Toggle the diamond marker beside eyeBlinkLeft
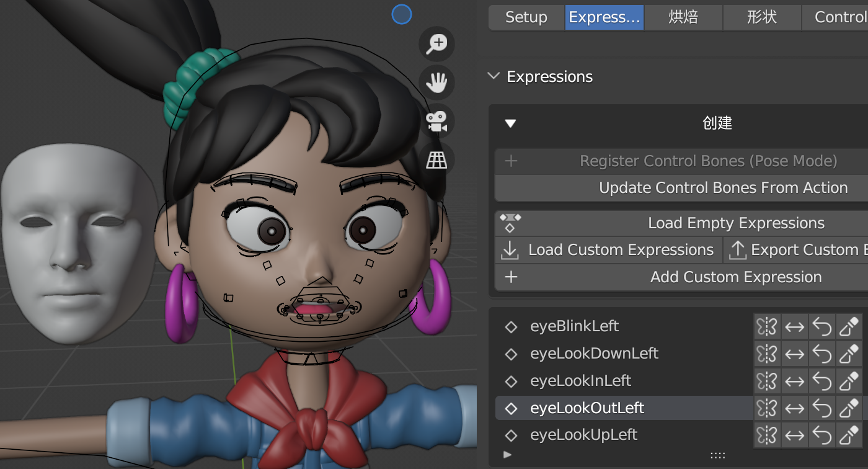 (x=511, y=326)
